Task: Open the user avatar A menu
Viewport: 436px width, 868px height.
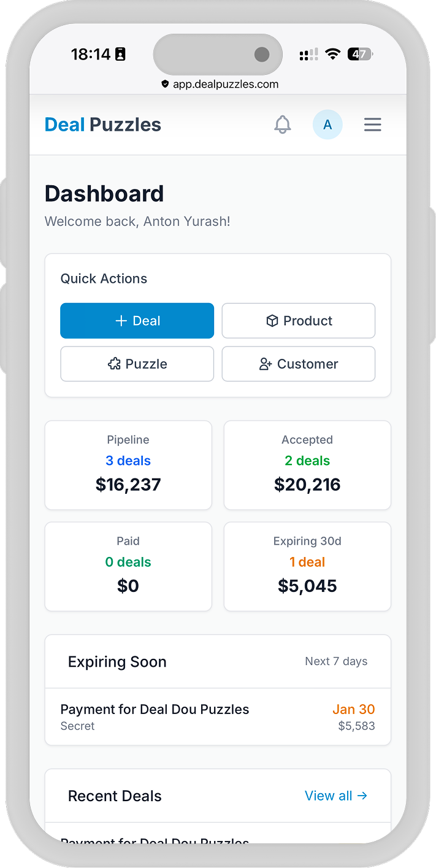Action: point(327,125)
